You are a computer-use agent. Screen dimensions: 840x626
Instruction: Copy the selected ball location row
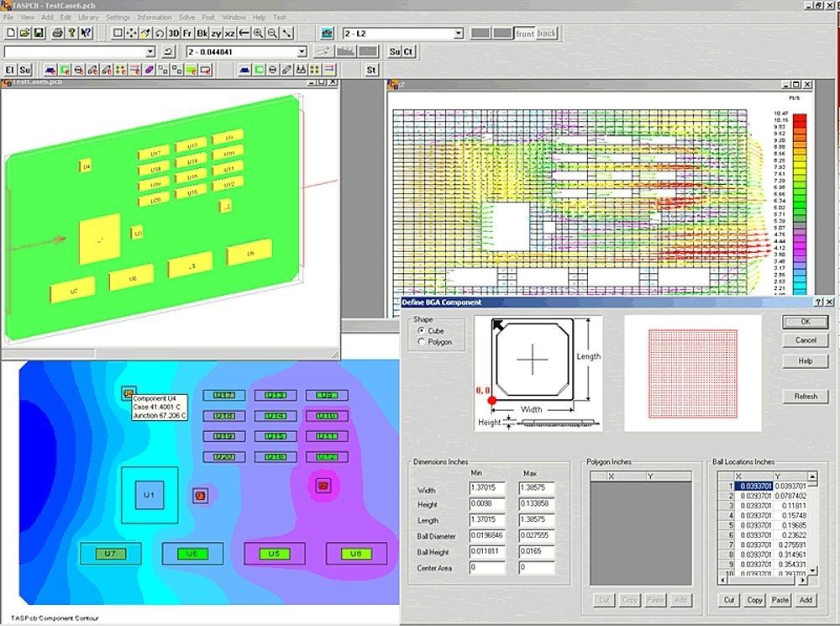(x=753, y=600)
